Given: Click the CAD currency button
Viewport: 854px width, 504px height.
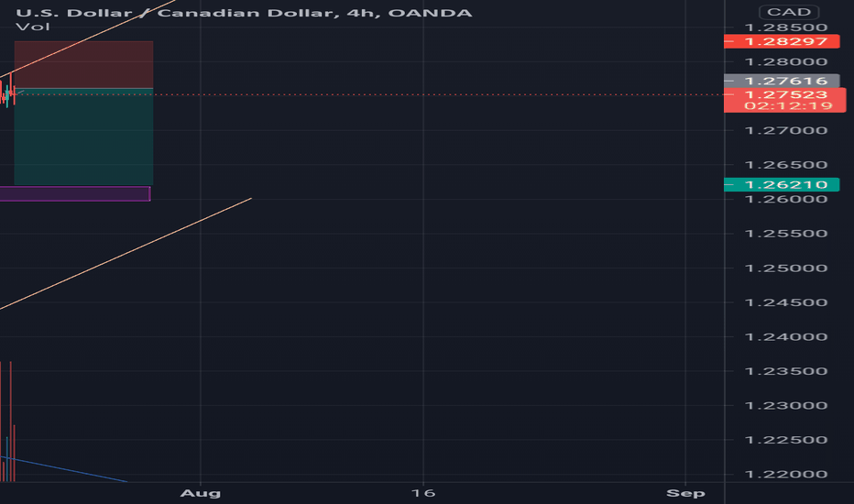Looking at the screenshot, I should (789, 12).
